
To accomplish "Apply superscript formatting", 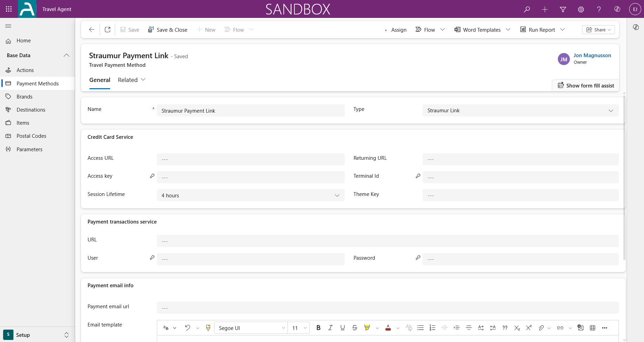I will click(529, 328).
